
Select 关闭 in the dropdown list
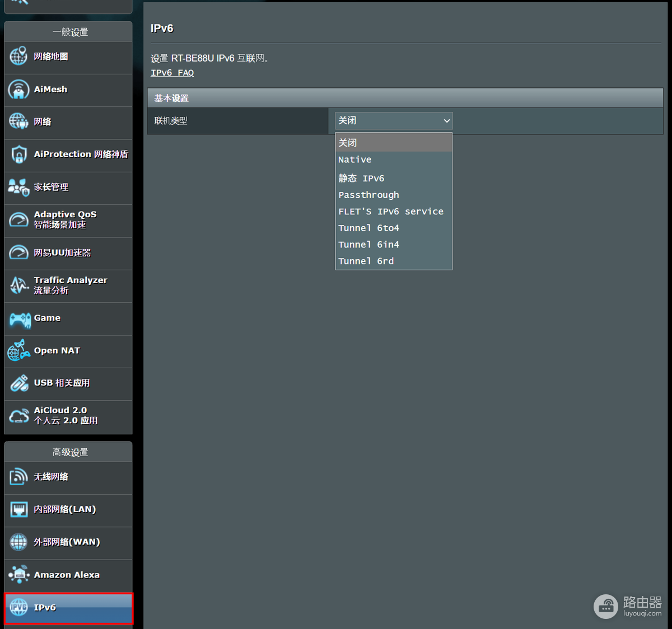coord(394,143)
